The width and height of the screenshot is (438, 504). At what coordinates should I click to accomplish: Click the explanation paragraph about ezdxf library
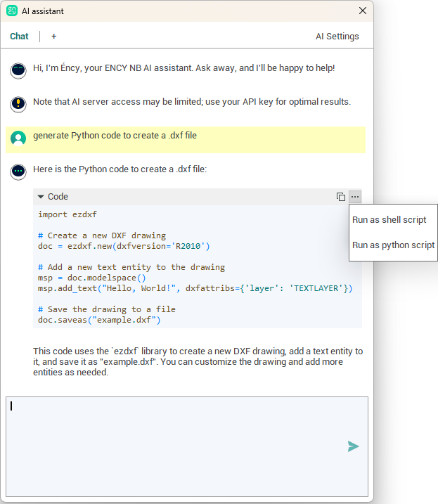tap(197, 361)
